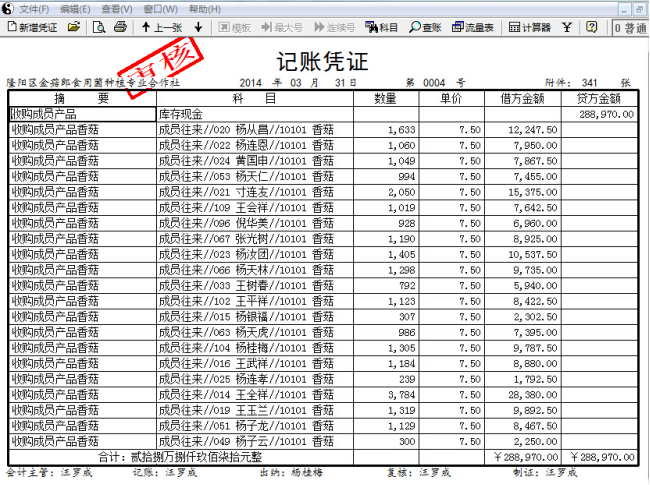Click the ¥ currency toolbar icon
This screenshot has width=650, height=485.
point(569,26)
